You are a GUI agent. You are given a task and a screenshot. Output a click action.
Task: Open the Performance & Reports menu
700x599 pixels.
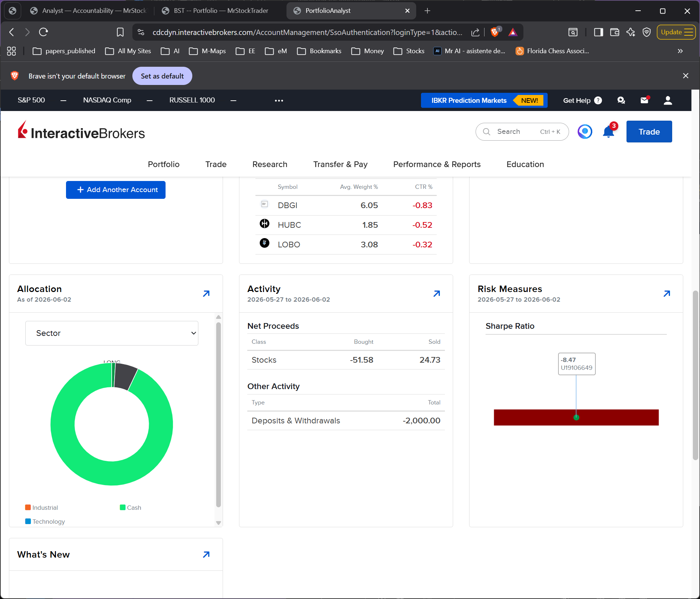click(437, 164)
